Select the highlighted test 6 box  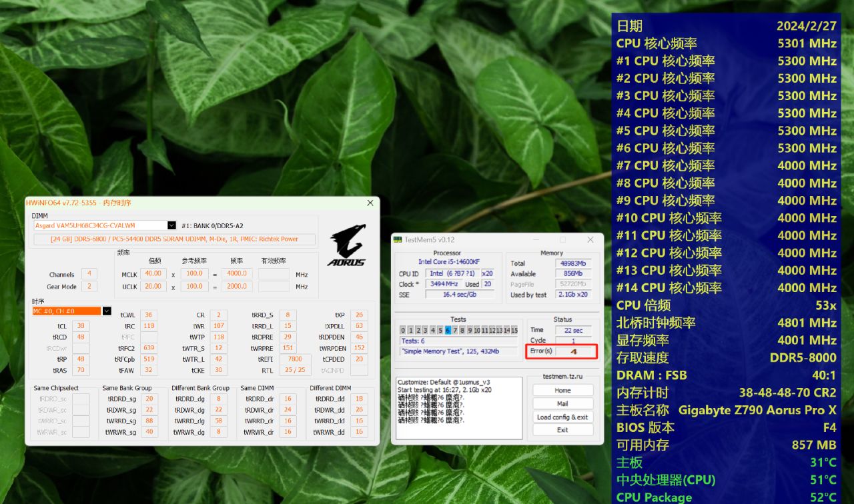(448, 330)
